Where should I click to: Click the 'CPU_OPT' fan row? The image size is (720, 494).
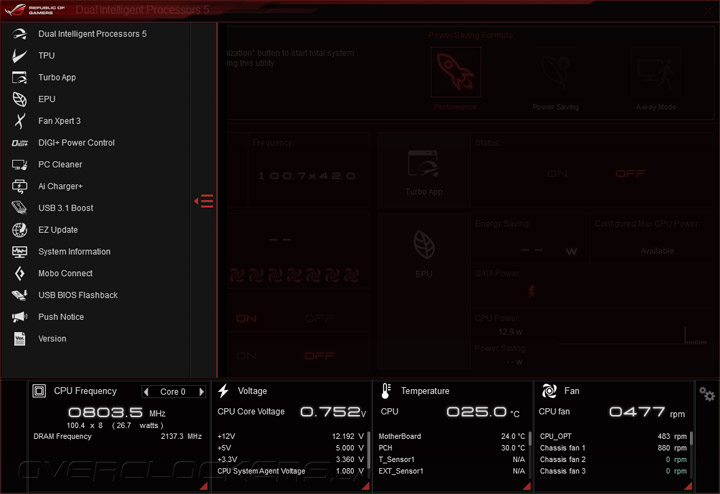coord(613,436)
